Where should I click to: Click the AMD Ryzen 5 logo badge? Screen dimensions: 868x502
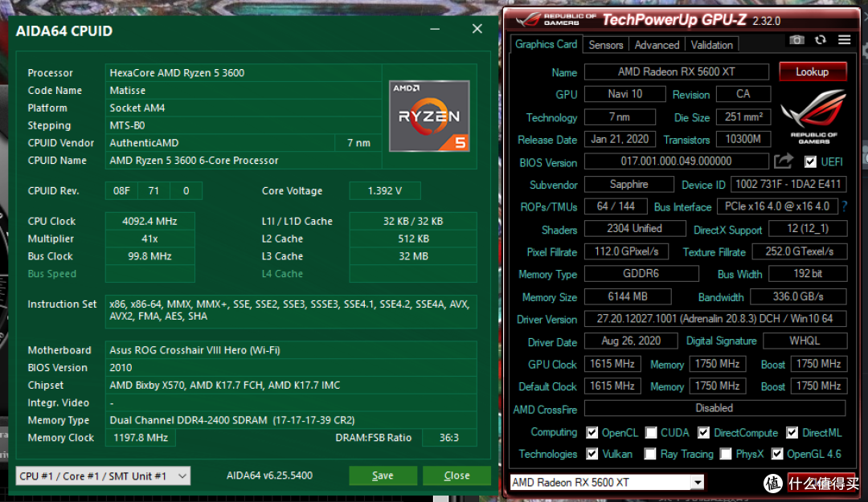click(429, 116)
